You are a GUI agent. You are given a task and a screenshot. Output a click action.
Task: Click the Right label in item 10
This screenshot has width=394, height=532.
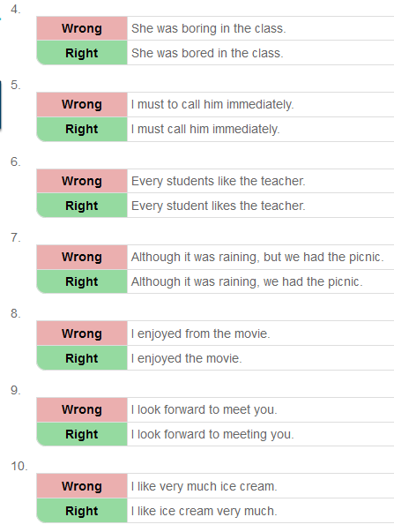point(82,511)
